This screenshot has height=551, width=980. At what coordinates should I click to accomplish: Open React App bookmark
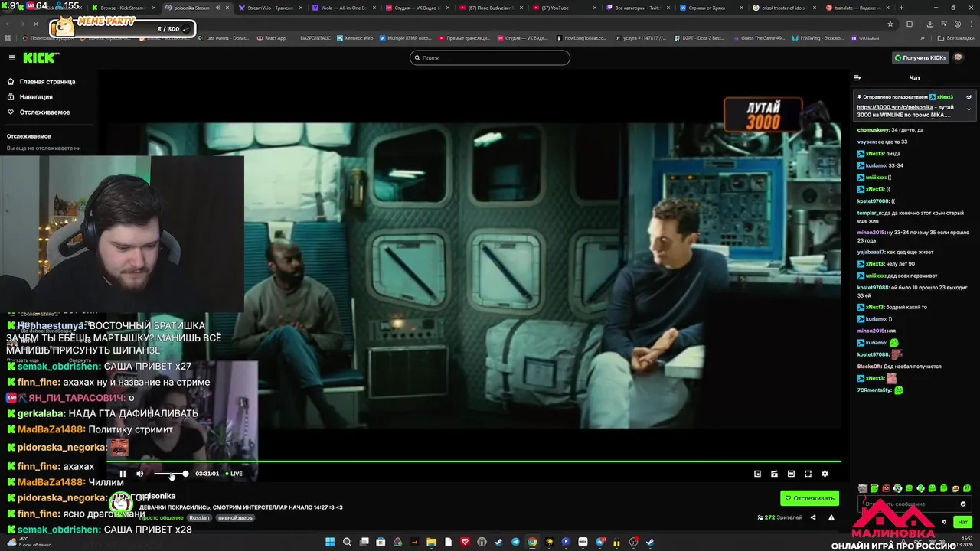click(x=271, y=38)
